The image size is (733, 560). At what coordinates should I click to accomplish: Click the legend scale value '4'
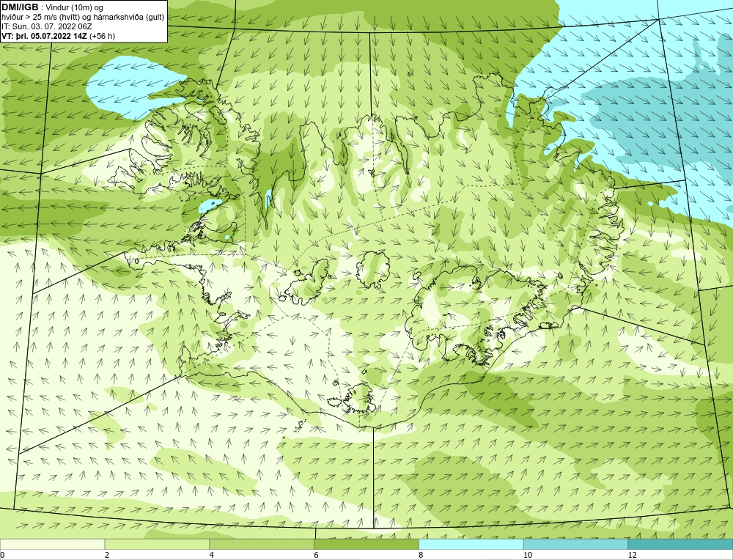[x=212, y=555]
